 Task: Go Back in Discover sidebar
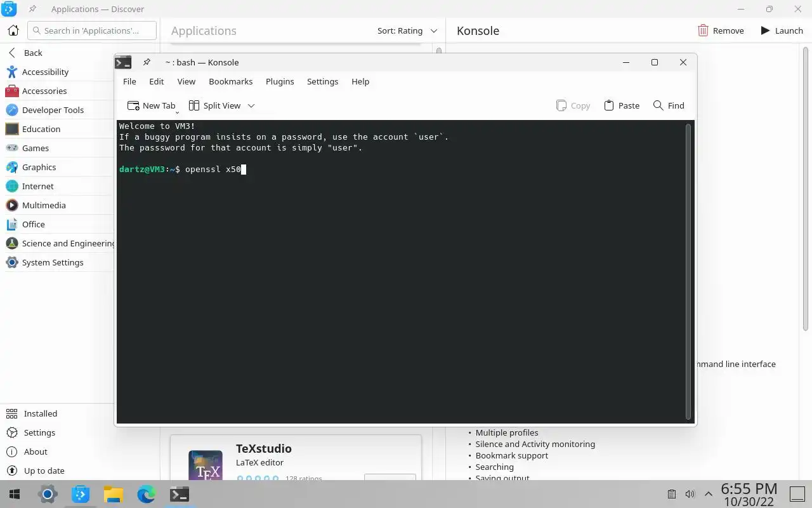coord(57,53)
